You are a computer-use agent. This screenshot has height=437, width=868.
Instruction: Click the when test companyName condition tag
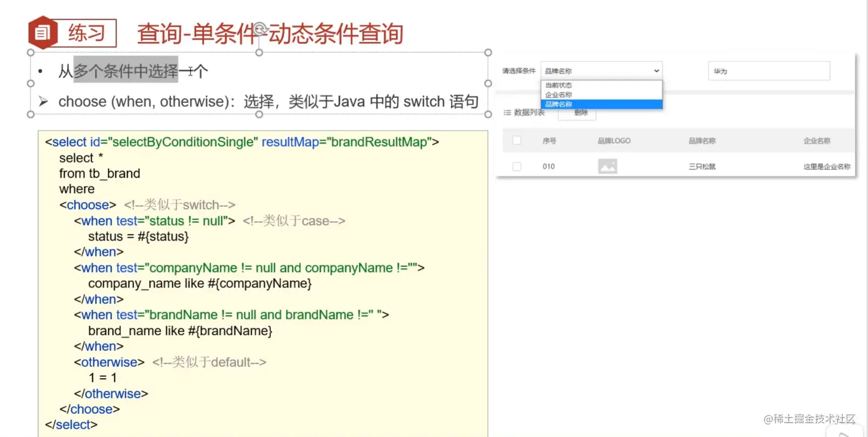click(x=249, y=268)
